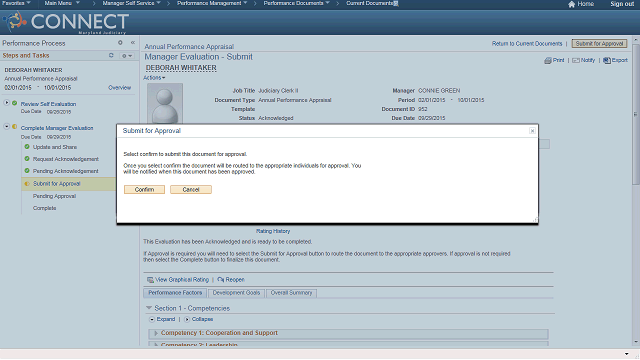Expand Competency 1: Cooperation and Support
The height and width of the screenshot is (360, 640).
tap(156, 333)
